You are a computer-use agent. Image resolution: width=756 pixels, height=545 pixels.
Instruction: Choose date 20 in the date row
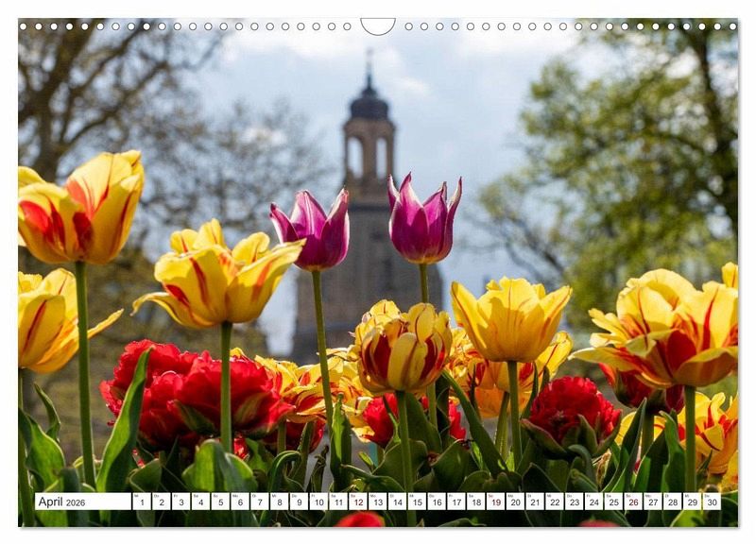click(x=516, y=502)
